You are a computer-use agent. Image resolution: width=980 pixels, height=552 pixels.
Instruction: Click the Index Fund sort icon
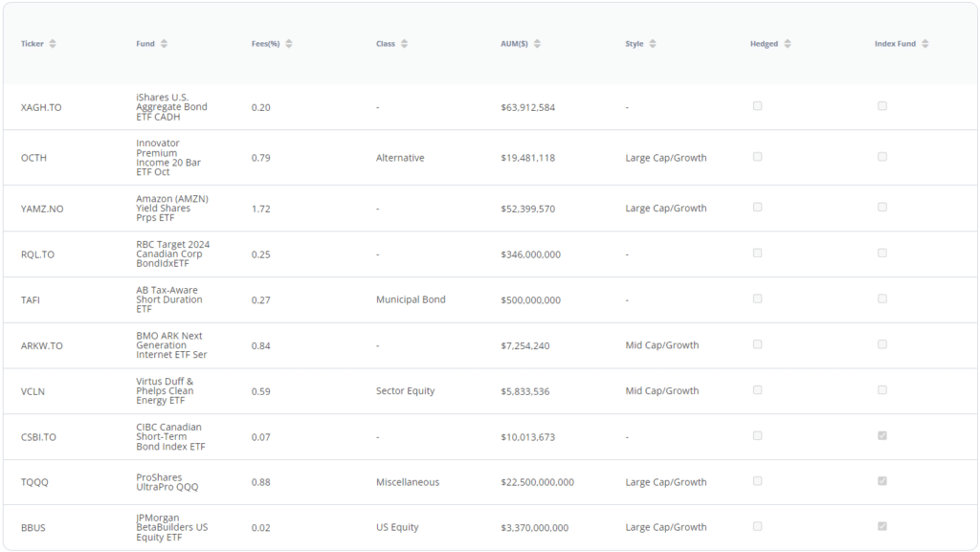[x=925, y=44]
